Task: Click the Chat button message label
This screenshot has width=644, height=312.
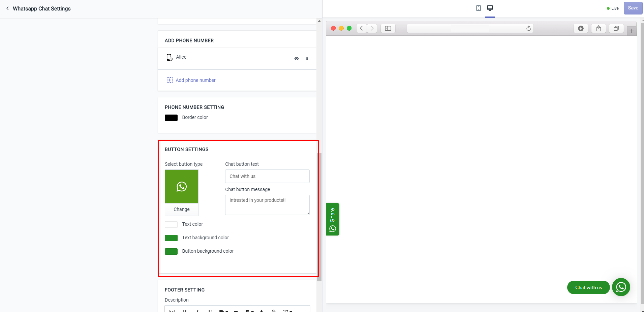Action: (248, 189)
